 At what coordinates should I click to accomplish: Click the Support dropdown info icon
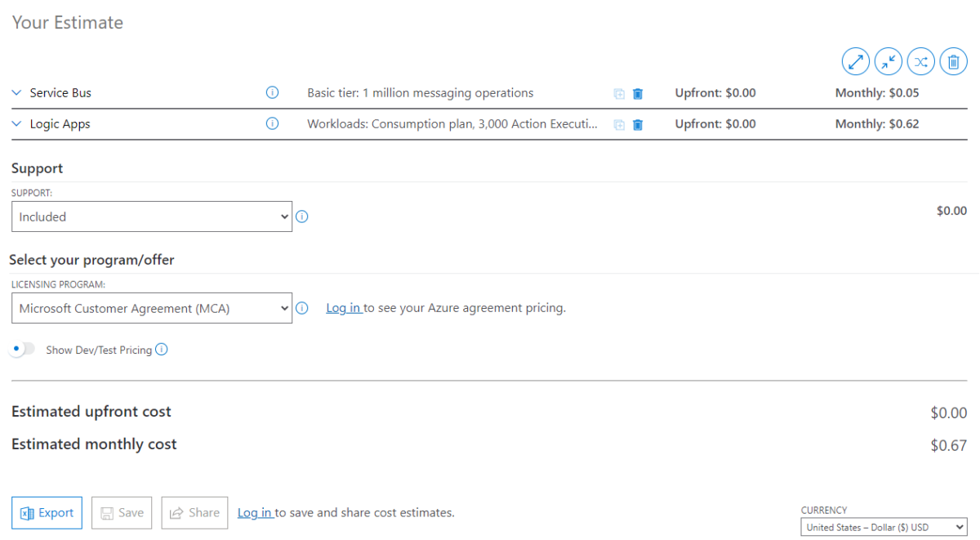[302, 217]
